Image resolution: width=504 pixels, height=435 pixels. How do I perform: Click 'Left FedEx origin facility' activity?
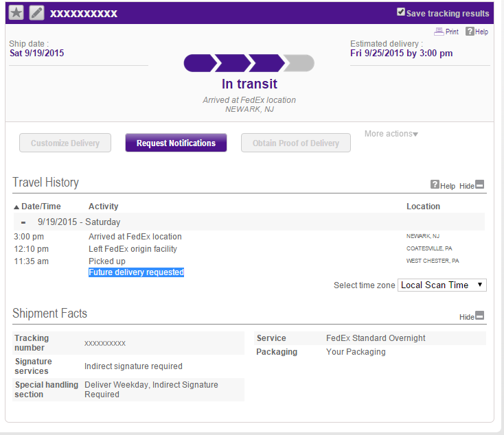point(133,249)
